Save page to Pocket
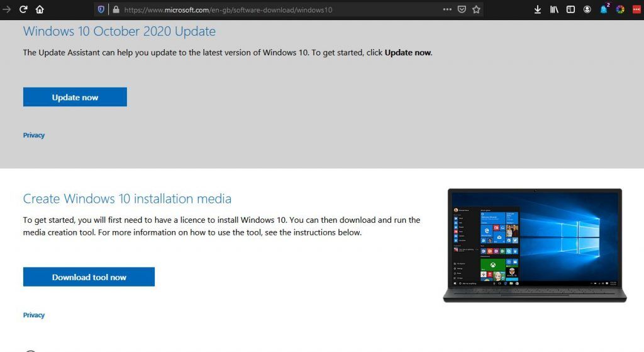 pos(462,9)
